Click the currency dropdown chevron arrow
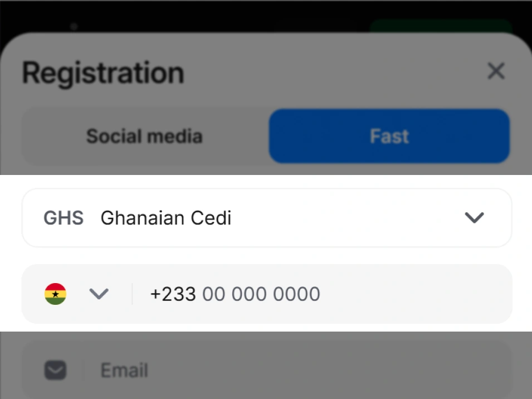The height and width of the screenshot is (399, 532). (x=474, y=218)
